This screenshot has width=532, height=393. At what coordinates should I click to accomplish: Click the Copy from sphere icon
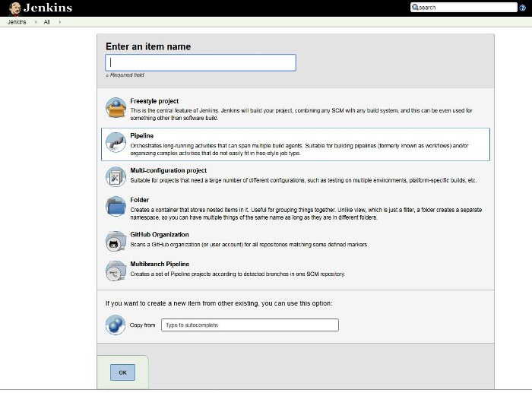click(x=116, y=325)
